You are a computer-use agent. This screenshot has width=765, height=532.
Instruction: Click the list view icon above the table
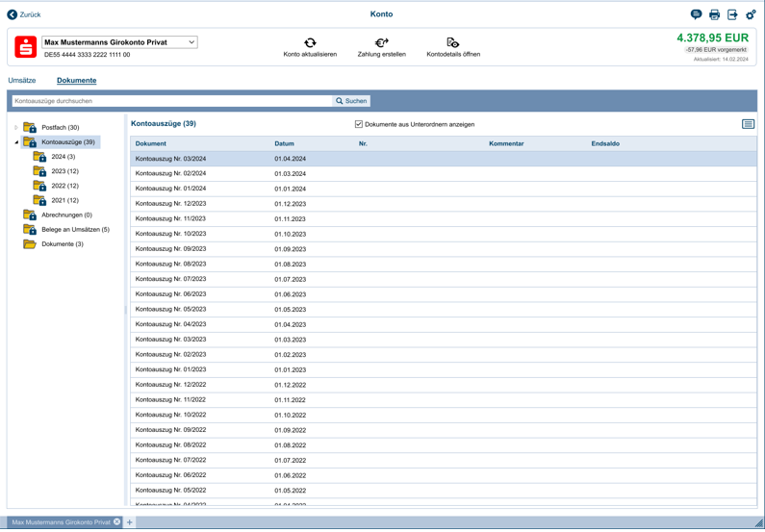click(748, 124)
